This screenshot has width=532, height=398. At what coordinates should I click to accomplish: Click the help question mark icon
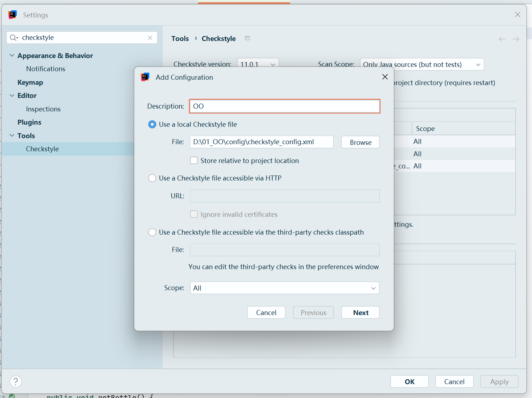pyautogui.click(x=16, y=382)
